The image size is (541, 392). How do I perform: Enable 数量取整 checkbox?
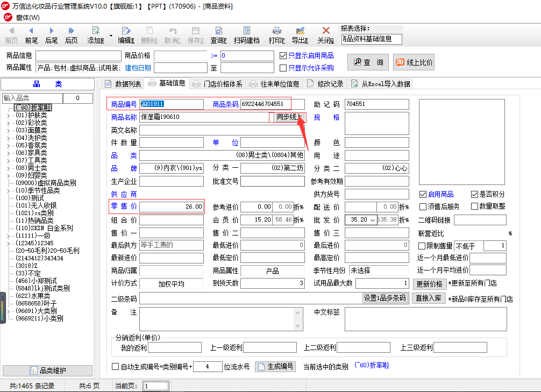click(x=474, y=206)
